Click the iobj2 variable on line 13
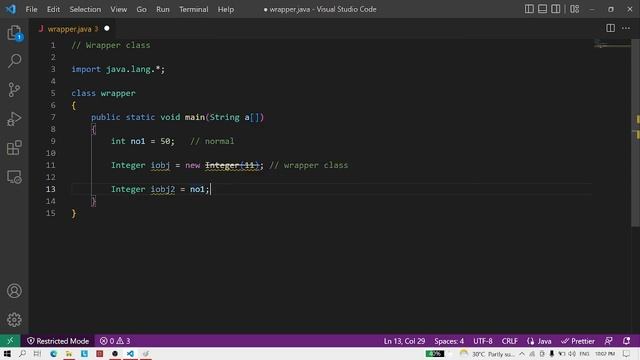This screenshot has height=360, width=640. click(162, 189)
